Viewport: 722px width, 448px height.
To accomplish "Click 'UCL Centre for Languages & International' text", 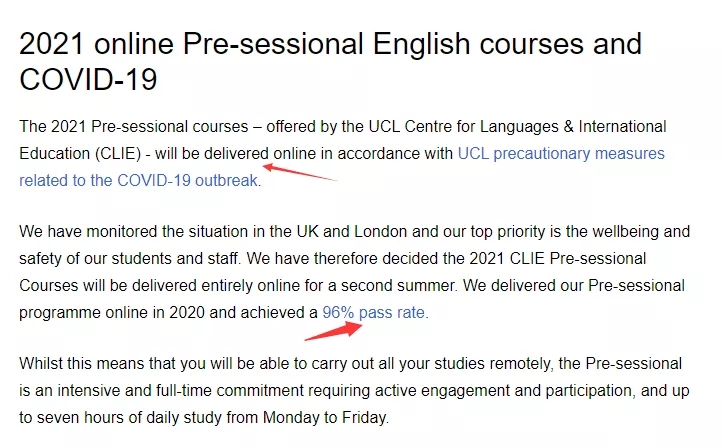I will [x=518, y=127].
